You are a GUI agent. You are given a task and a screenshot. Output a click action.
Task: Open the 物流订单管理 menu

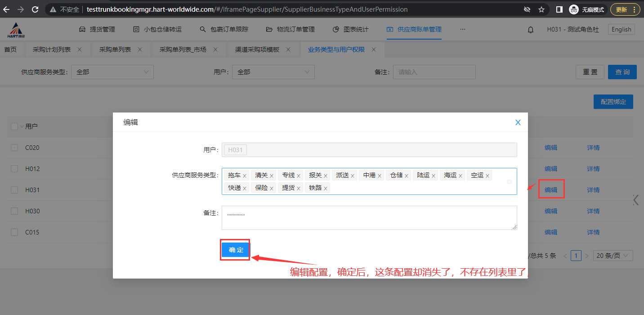pos(290,29)
